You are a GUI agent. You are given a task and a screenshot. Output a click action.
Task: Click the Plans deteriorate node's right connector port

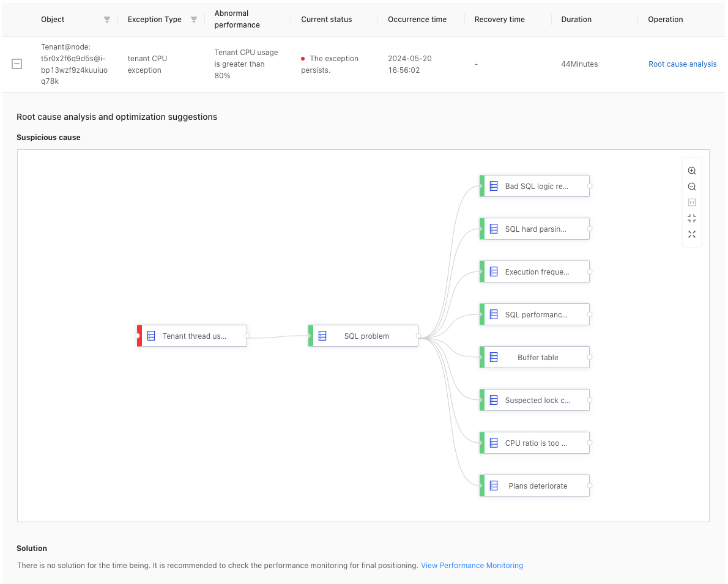[x=590, y=486]
